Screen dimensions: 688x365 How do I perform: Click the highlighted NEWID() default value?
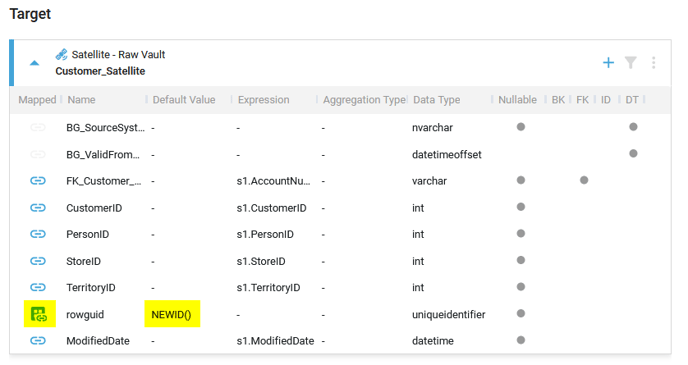tap(171, 315)
